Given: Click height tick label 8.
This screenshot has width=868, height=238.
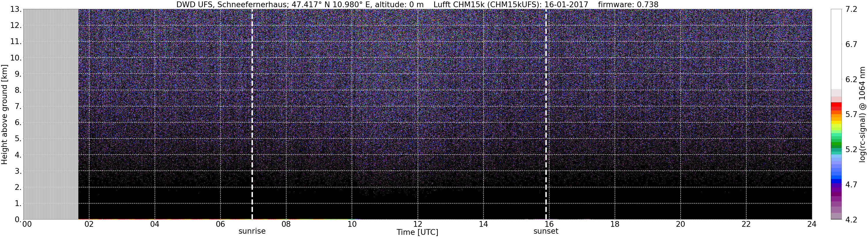Looking at the screenshot, I should point(18,90).
